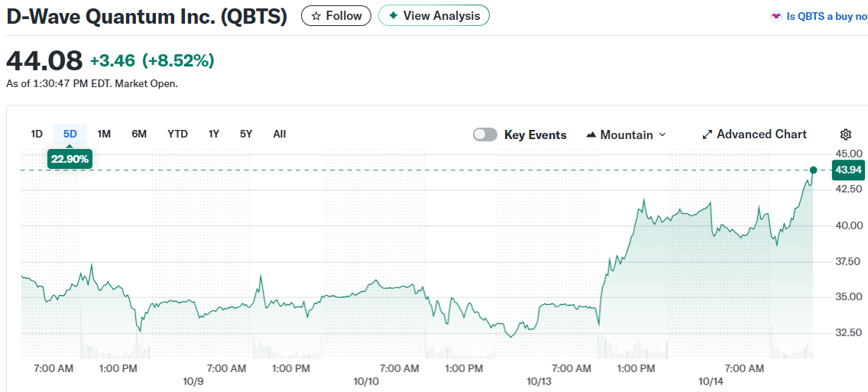The height and width of the screenshot is (392, 868).
Task: Toggle the Key Events switch
Action: click(x=484, y=134)
